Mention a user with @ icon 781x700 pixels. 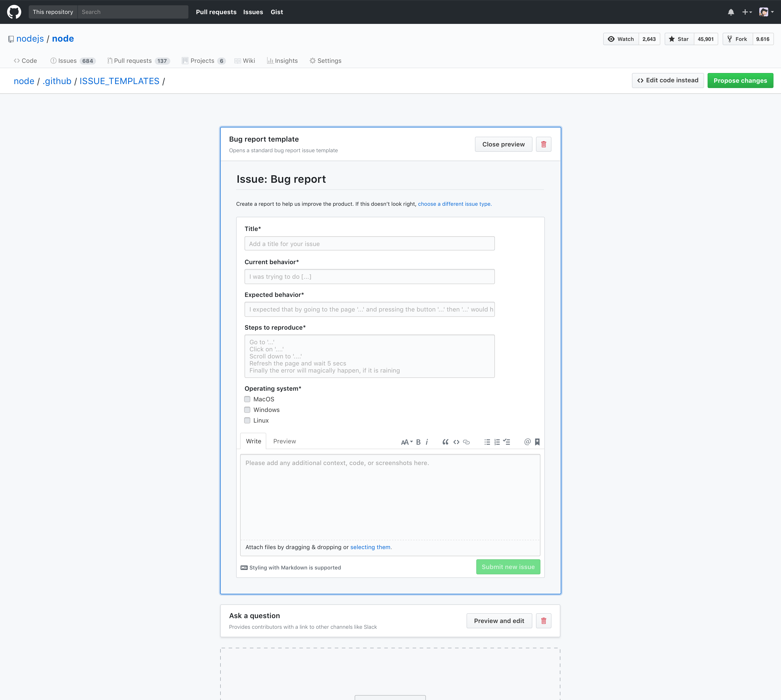(527, 442)
